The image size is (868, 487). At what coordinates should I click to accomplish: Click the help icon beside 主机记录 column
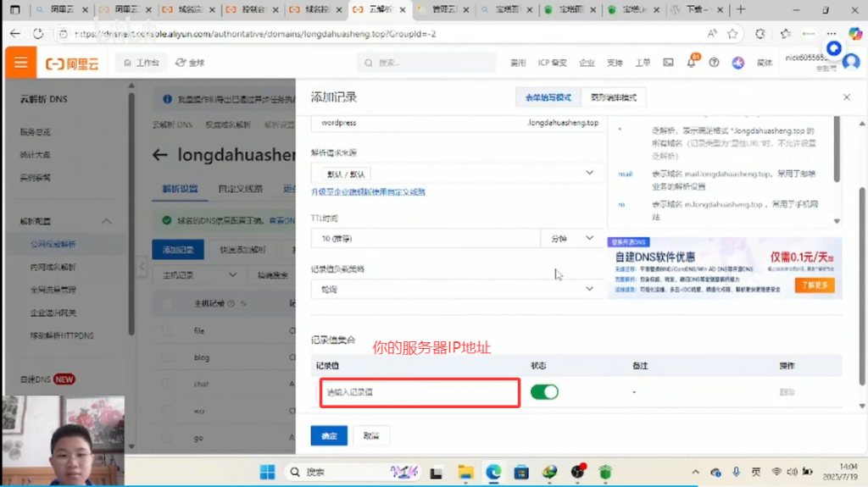[231, 303]
